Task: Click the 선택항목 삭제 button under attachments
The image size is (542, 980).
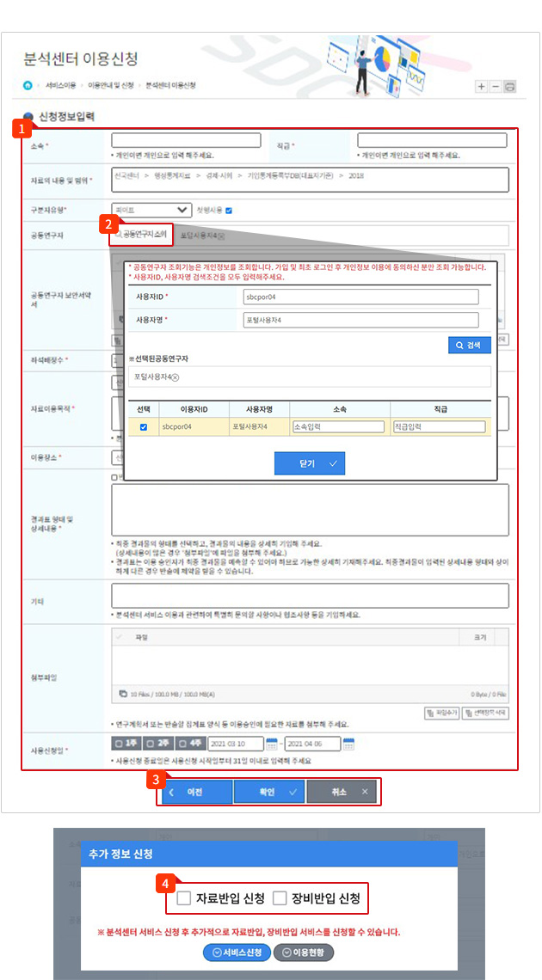Action: click(485, 713)
